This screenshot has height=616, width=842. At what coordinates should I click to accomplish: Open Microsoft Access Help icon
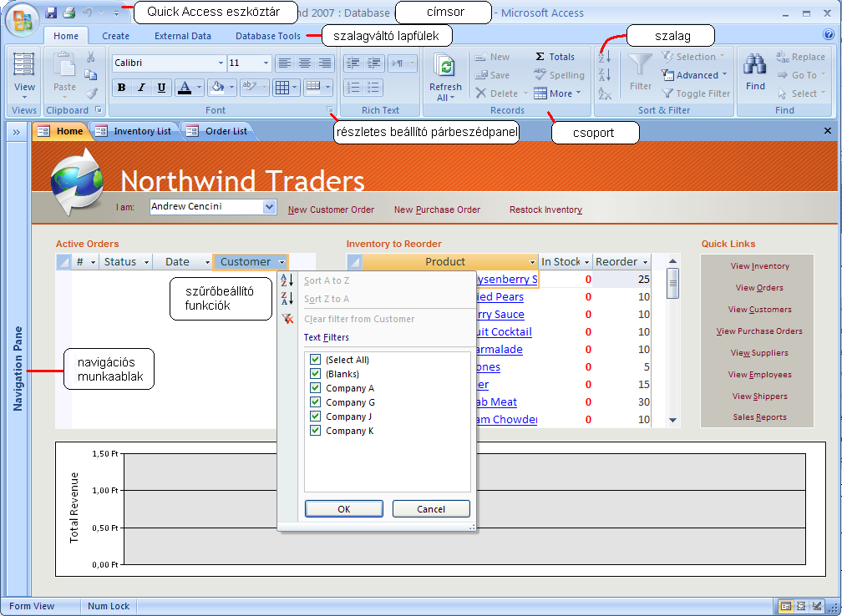point(828,35)
